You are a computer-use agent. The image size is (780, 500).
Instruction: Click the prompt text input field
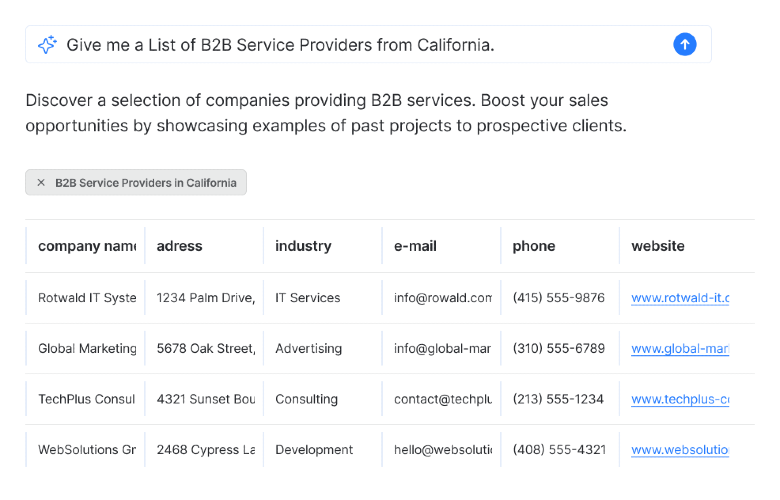(x=360, y=45)
